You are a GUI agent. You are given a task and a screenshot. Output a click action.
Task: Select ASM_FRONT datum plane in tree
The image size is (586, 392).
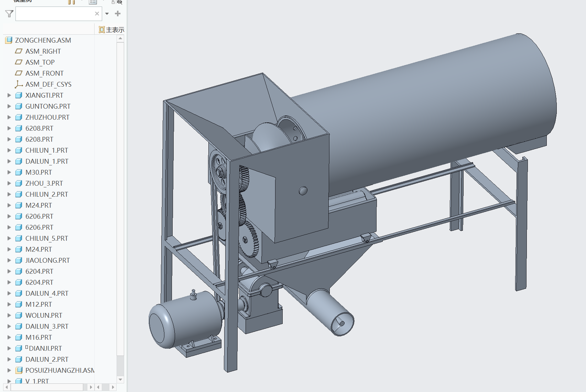click(x=44, y=73)
